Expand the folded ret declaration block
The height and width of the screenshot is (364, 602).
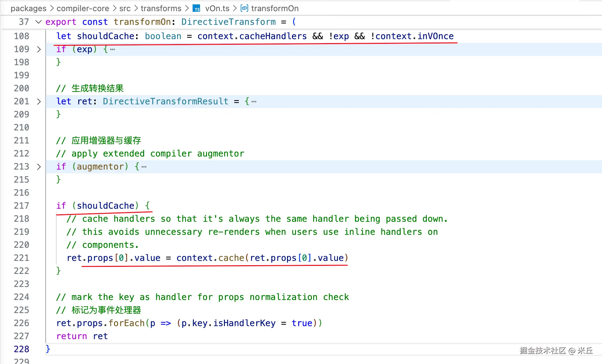tap(39, 102)
